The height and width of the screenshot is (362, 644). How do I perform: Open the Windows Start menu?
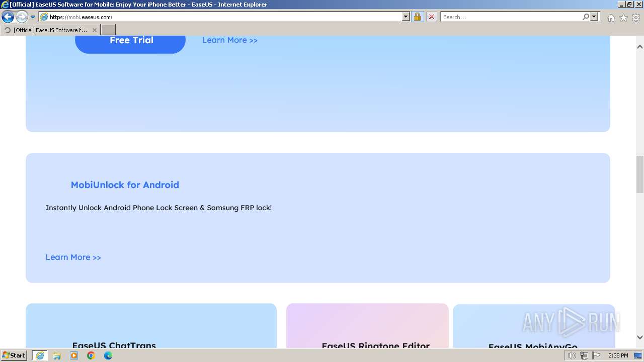(x=14, y=355)
